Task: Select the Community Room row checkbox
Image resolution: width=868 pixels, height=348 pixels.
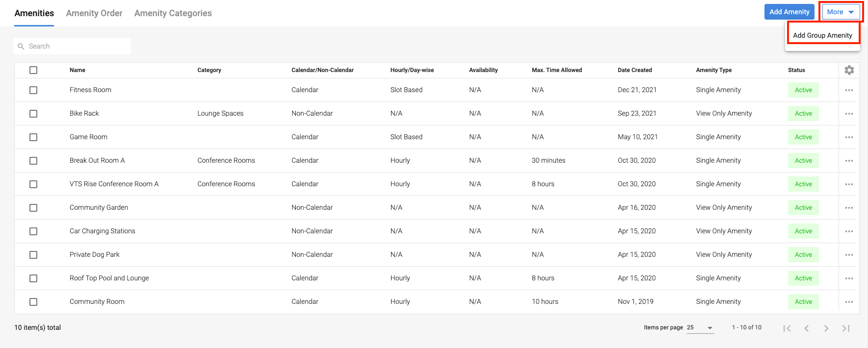Action: (x=33, y=302)
